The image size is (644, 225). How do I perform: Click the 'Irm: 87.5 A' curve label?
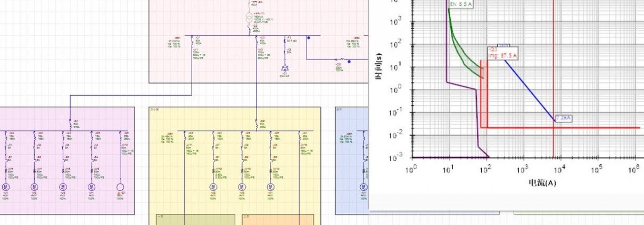(x=503, y=52)
